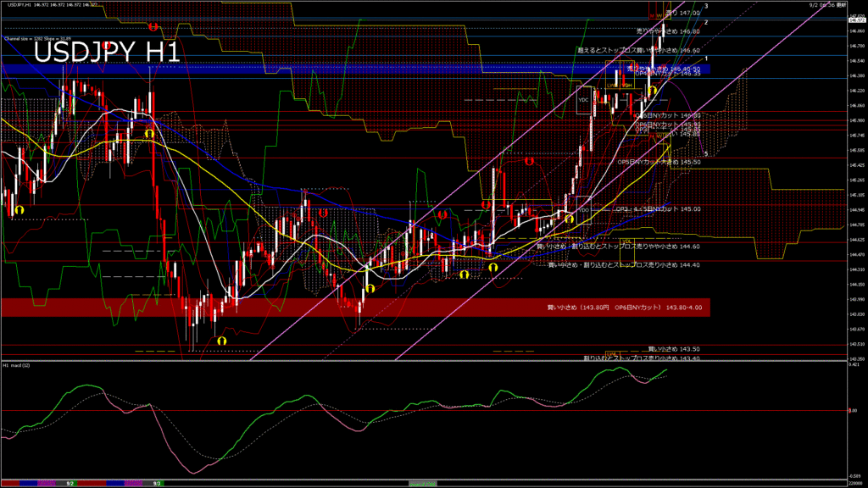Select the buy/stop-loss label ending 144.60
Screen dimensions: 868x488
[618, 247]
